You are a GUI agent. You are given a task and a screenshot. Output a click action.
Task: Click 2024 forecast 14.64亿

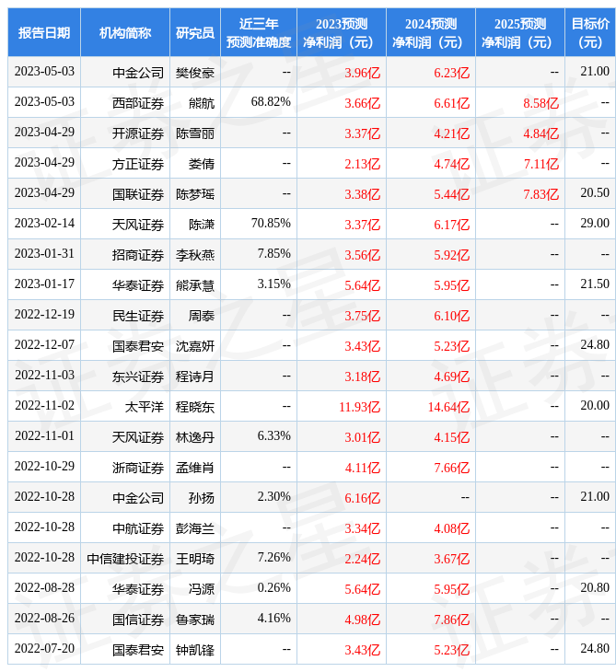pos(448,407)
